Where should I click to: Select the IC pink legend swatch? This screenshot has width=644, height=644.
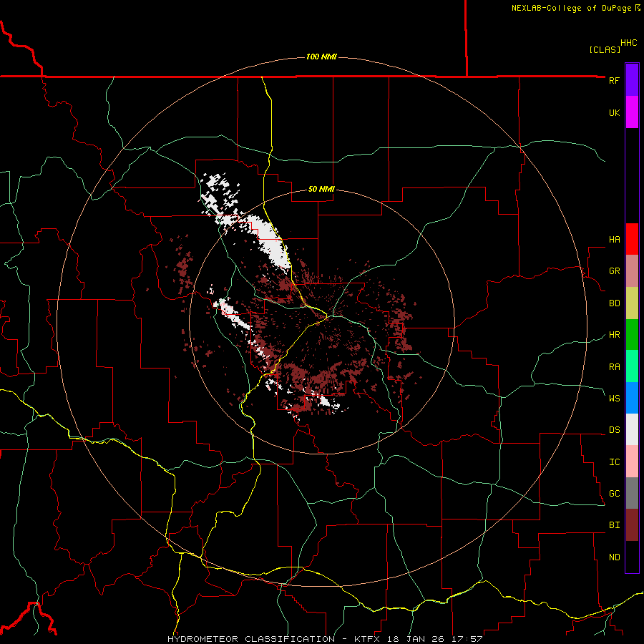coord(632,462)
